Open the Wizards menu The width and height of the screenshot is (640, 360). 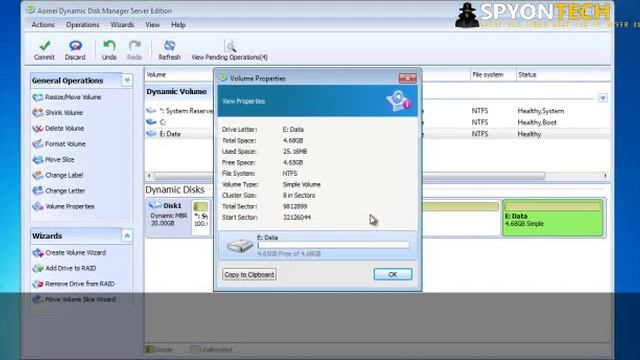coord(122,25)
